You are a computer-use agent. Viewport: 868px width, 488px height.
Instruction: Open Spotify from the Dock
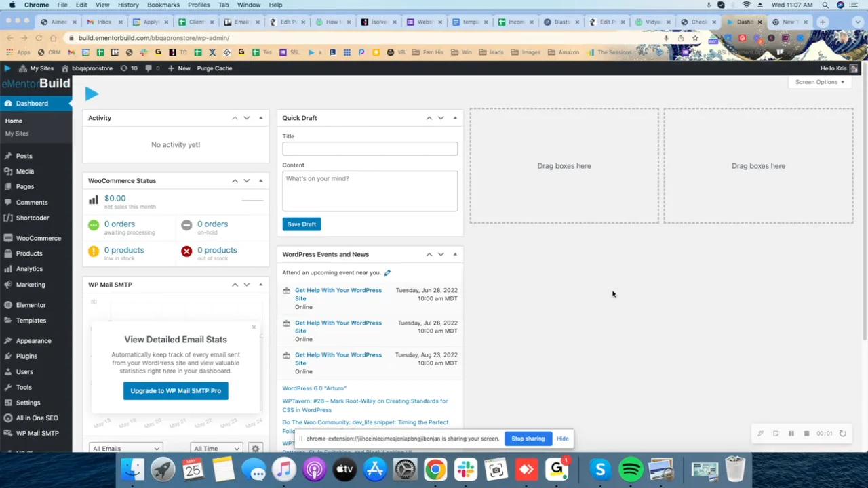point(631,470)
